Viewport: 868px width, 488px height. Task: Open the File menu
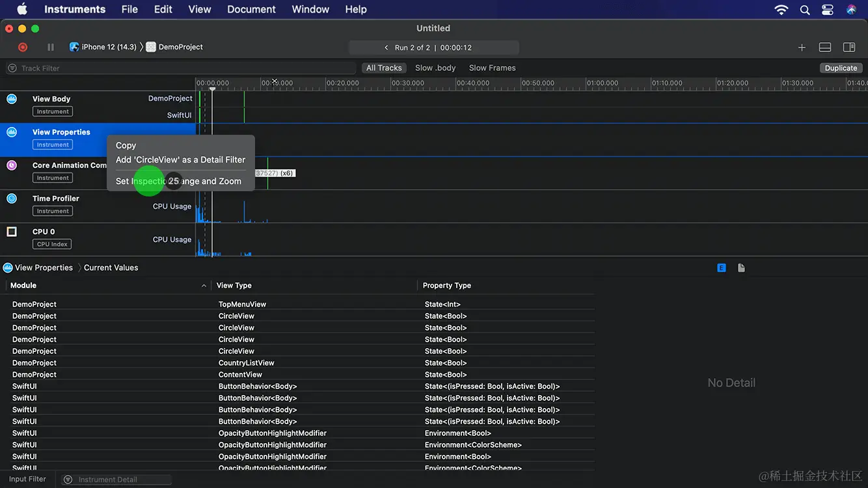tap(129, 9)
